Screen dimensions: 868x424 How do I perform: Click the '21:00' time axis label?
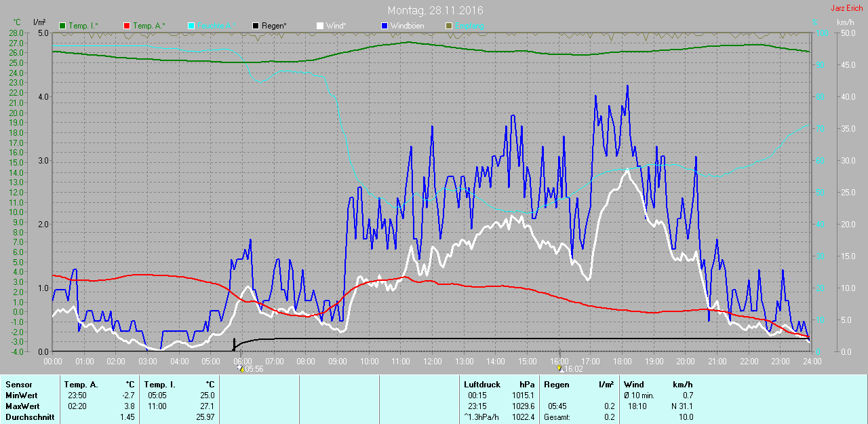pos(717,361)
